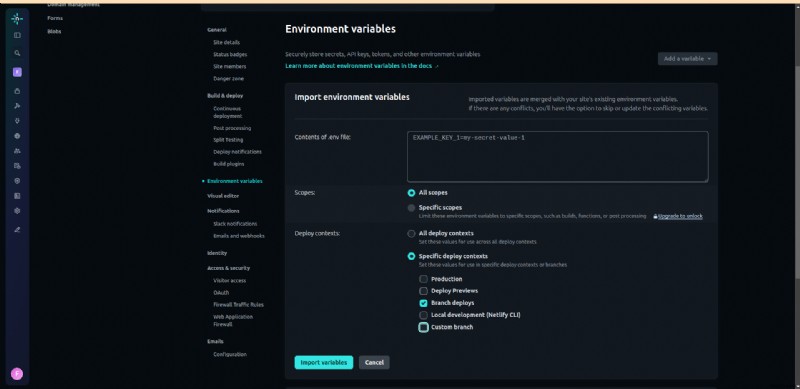Open Access & security heading
This screenshot has height=389, width=800.
(x=228, y=269)
